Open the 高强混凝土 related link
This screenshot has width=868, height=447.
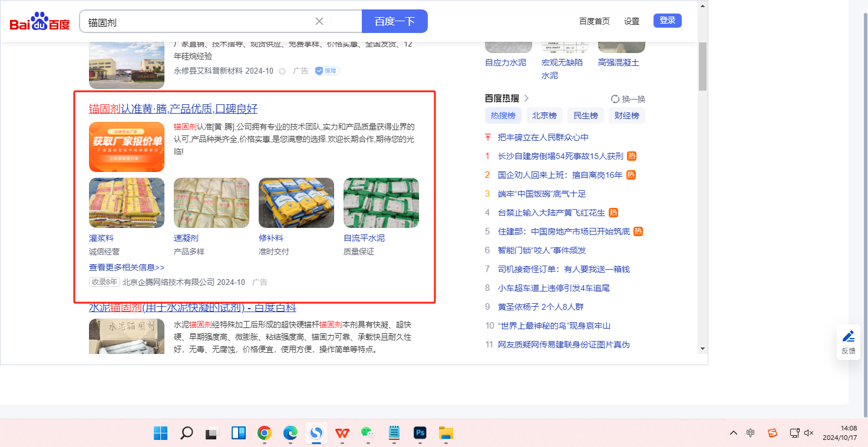tap(619, 62)
